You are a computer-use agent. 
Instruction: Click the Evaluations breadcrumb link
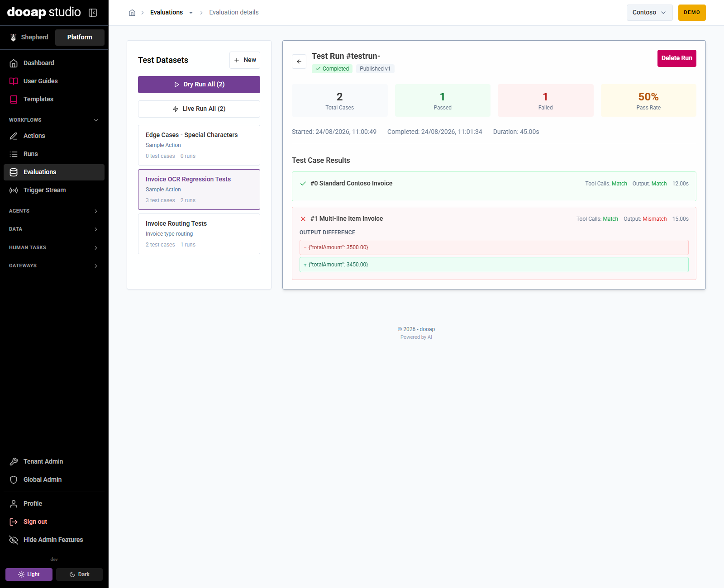pos(167,13)
